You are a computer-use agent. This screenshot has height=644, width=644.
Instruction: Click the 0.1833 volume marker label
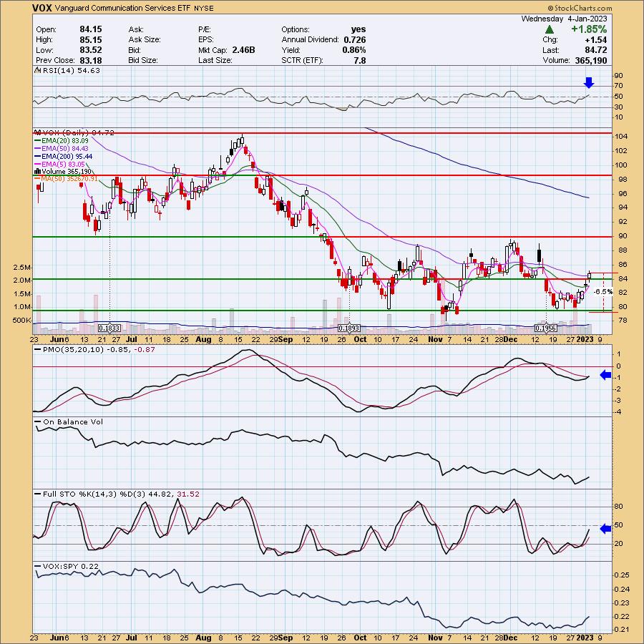(109, 328)
